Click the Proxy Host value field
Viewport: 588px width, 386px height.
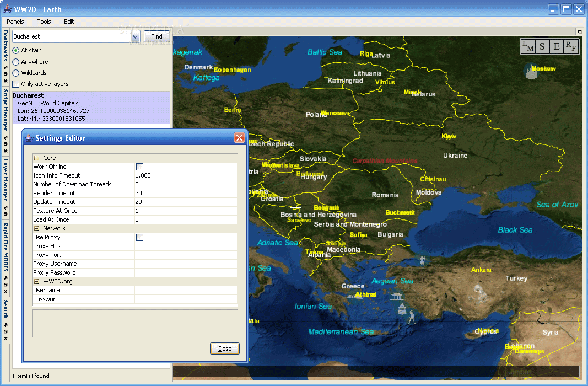click(186, 246)
